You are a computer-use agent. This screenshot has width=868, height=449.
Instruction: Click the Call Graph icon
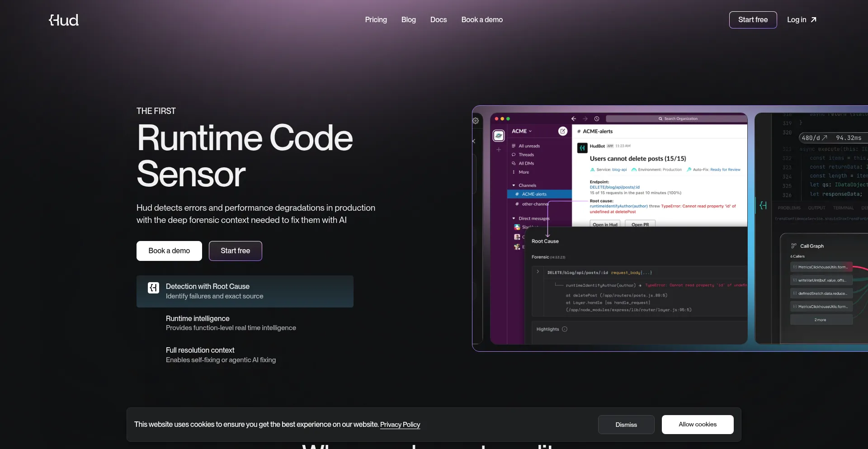[x=793, y=246]
